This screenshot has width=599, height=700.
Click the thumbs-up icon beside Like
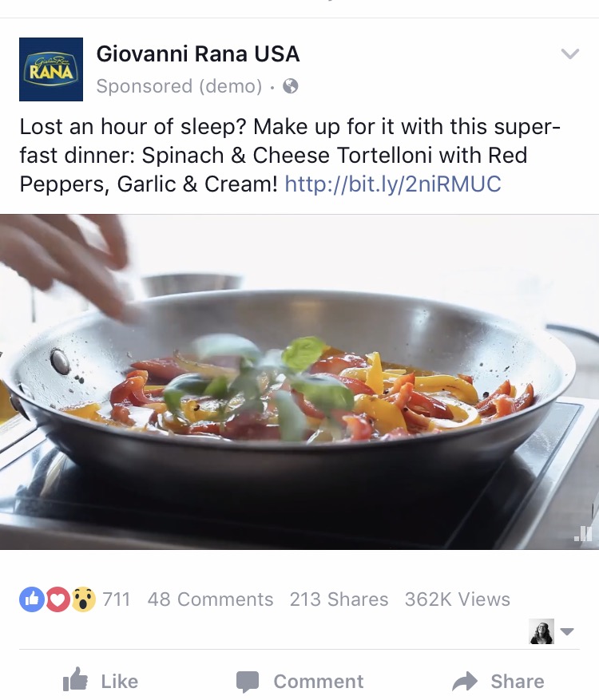(x=75, y=680)
